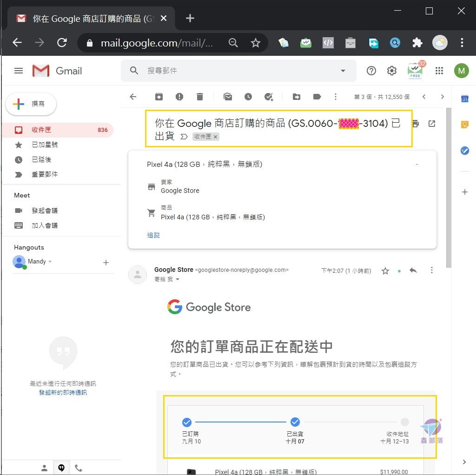Toggle importance marker beside subject

(x=184, y=137)
